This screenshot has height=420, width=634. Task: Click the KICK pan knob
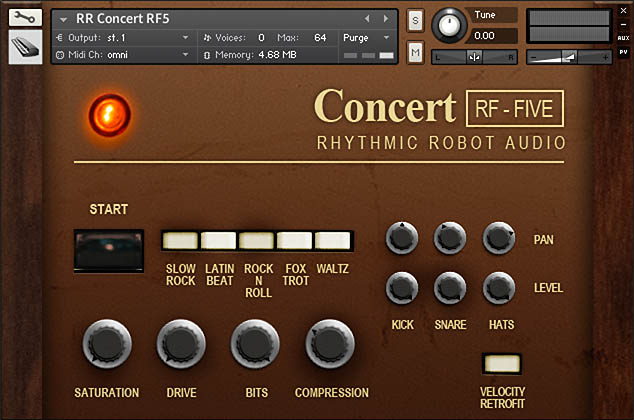[402, 238]
